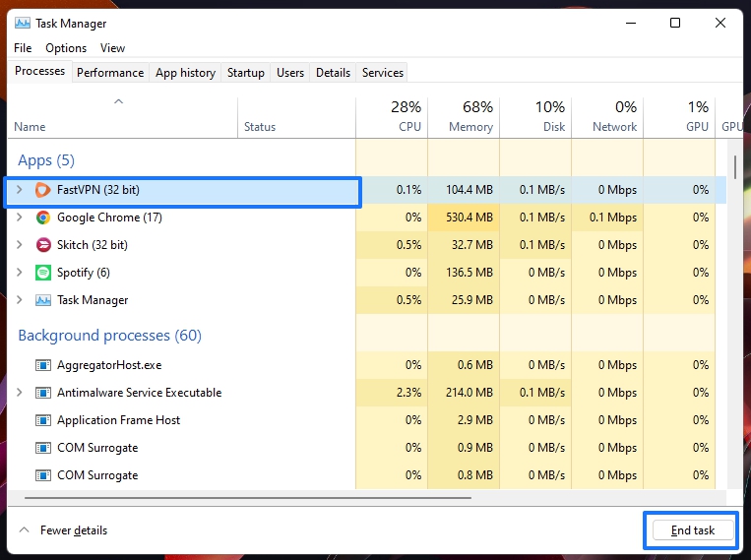Click the End task button
This screenshot has width=751, height=560.
(693, 530)
